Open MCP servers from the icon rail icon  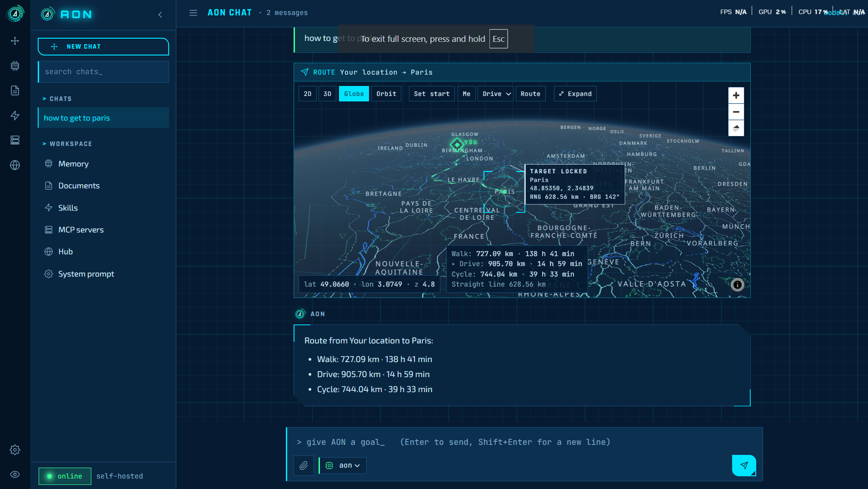pyautogui.click(x=15, y=140)
